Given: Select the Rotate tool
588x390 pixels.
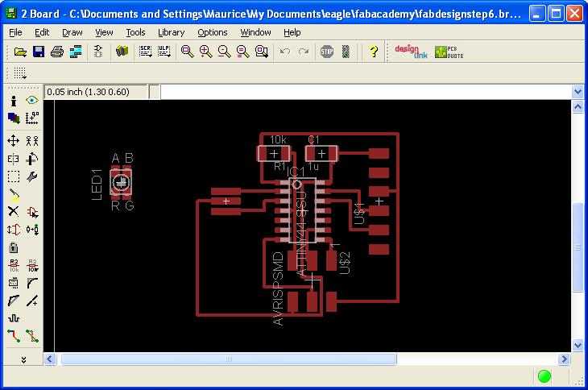Looking at the screenshot, I should tap(32, 159).
